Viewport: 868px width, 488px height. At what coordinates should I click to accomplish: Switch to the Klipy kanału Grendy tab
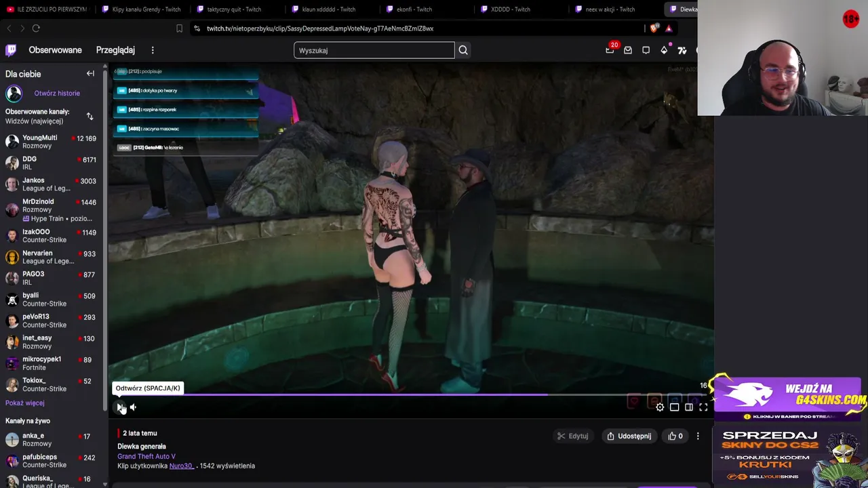(142, 9)
